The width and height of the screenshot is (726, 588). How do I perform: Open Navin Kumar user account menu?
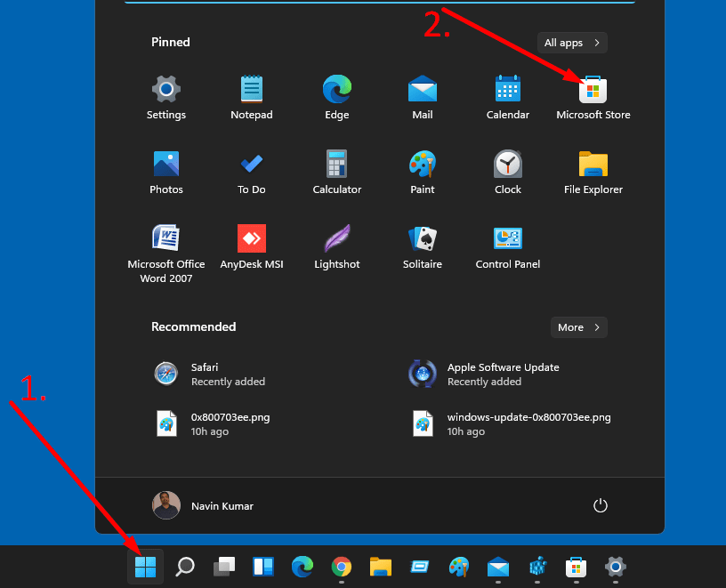(203, 505)
